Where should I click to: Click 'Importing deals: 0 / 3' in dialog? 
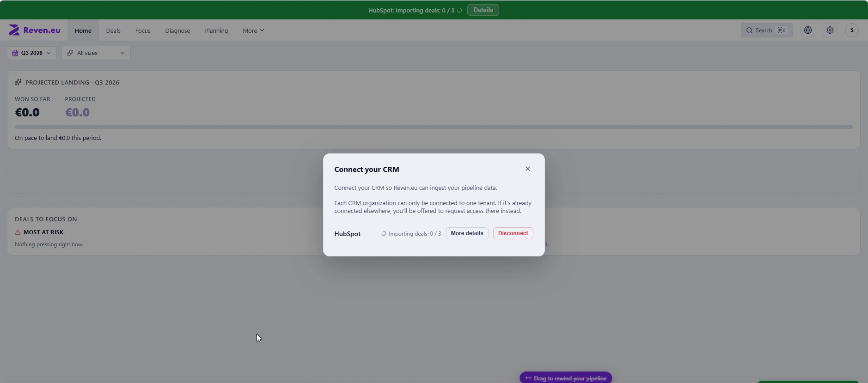(415, 234)
